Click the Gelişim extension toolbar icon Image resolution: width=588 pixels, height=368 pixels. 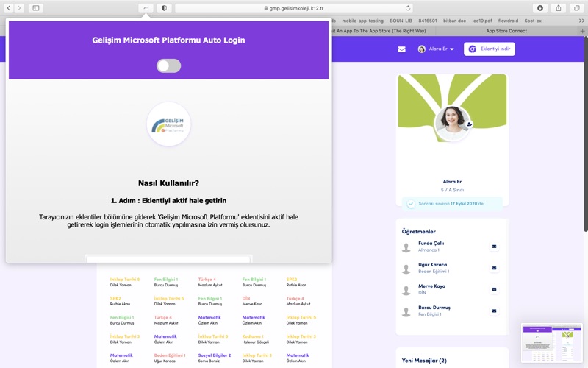click(x=146, y=7)
